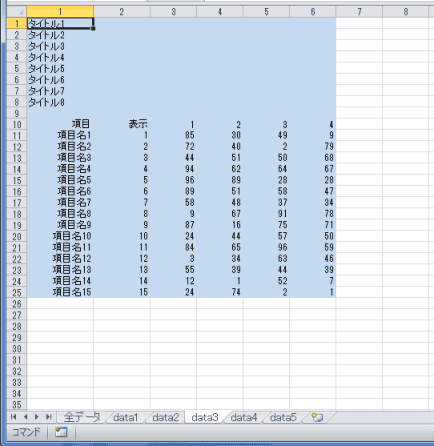
Task: Go to first sheet navigation arrow
Action: pos(14,417)
